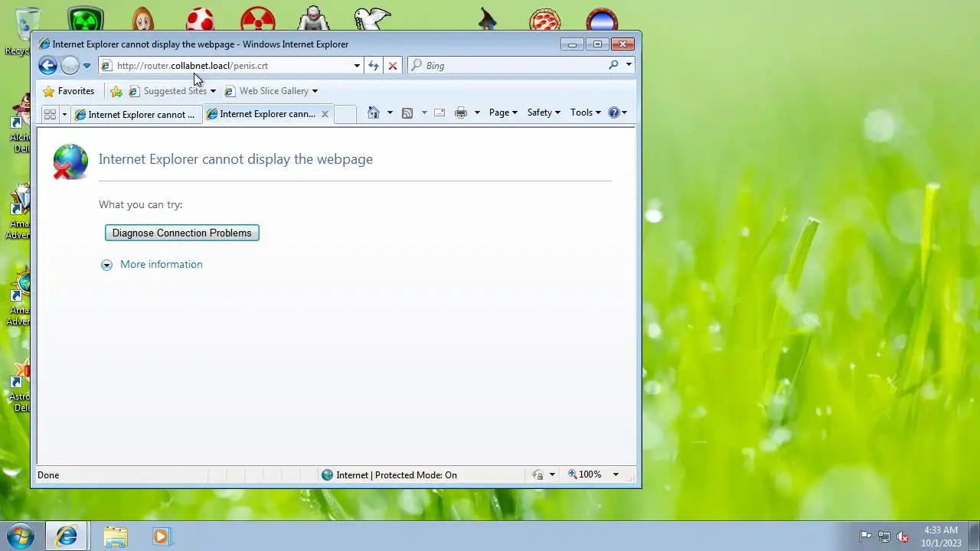Click the RSS Feeds icon
Image resolution: width=980 pixels, height=551 pixels.
click(407, 112)
